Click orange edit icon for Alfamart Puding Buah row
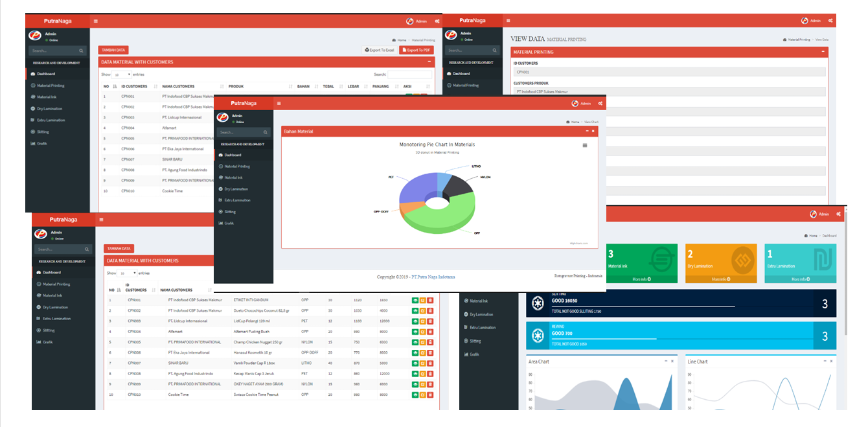 [422, 332]
